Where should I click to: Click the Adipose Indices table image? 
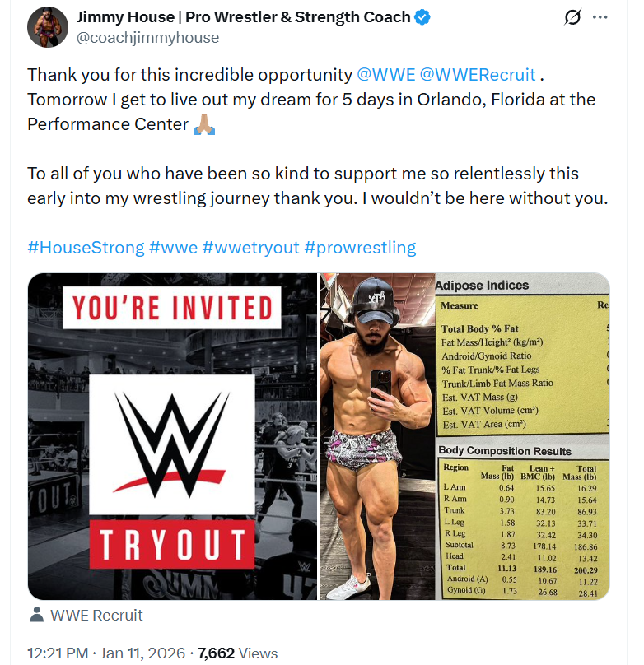[x=522, y=356]
